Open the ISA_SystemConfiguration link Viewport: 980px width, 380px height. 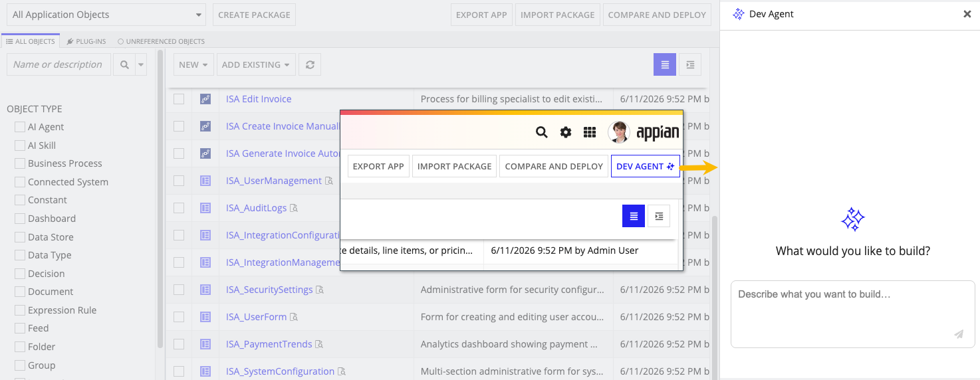point(280,371)
